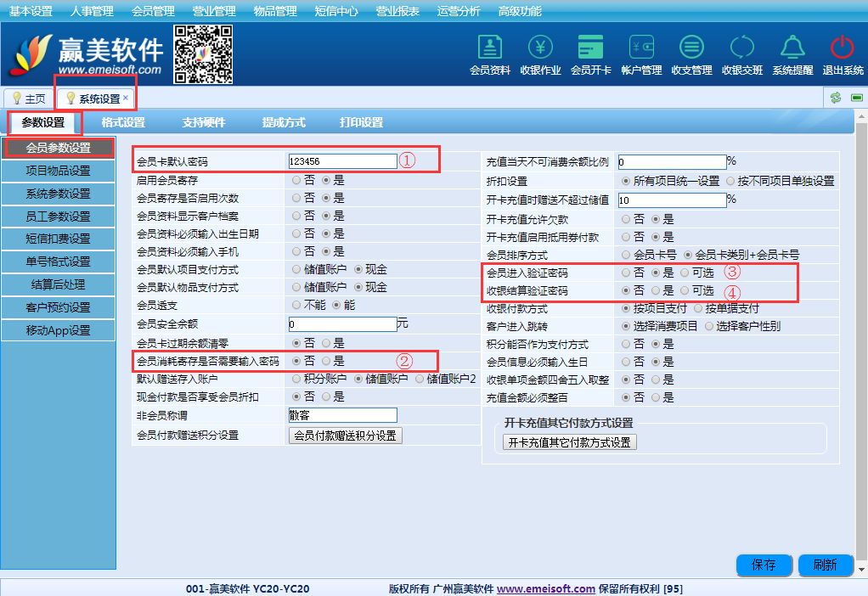Open the 会员开卡 card issuing icon
The width and height of the screenshot is (868, 596).
(590, 48)
